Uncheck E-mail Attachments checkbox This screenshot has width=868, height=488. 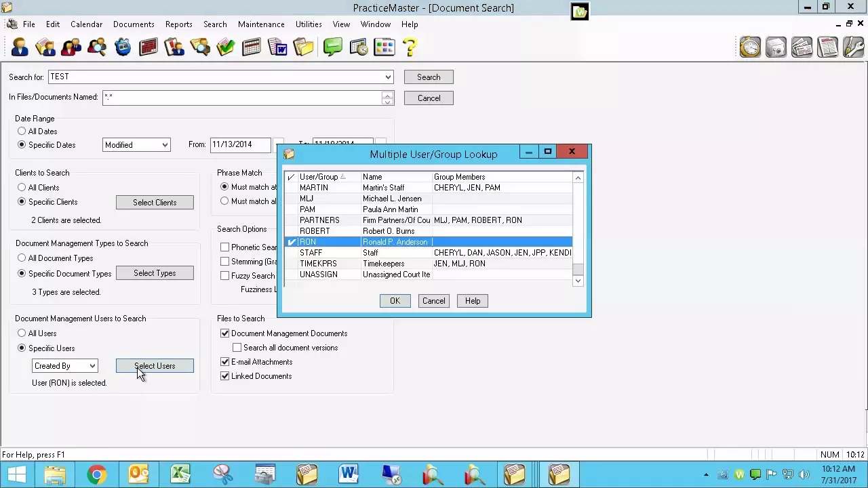[225, 362]
